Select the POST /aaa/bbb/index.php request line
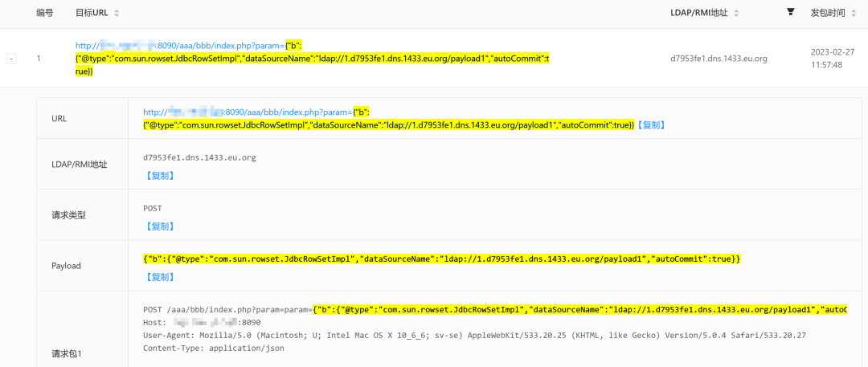 pos(495,309)
